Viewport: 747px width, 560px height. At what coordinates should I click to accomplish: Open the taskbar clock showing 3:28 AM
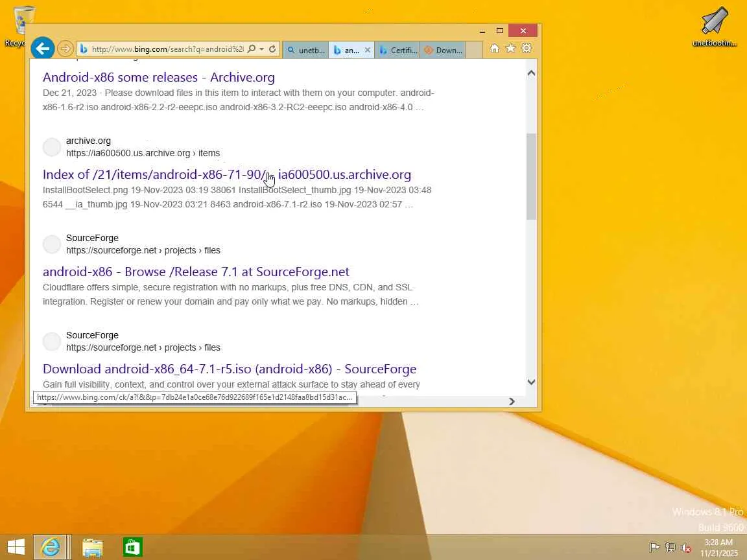point(719,548)
